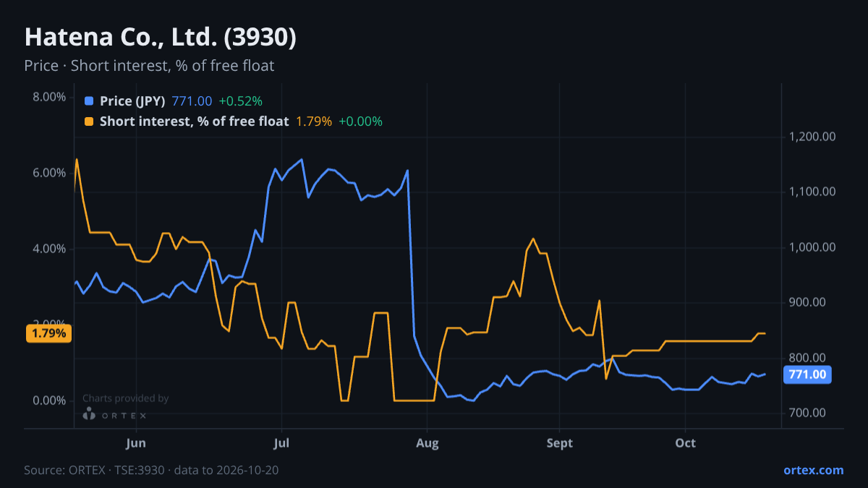Open the ortex.com link
This screenshot has width=868, height=488.
pos(814,470)
